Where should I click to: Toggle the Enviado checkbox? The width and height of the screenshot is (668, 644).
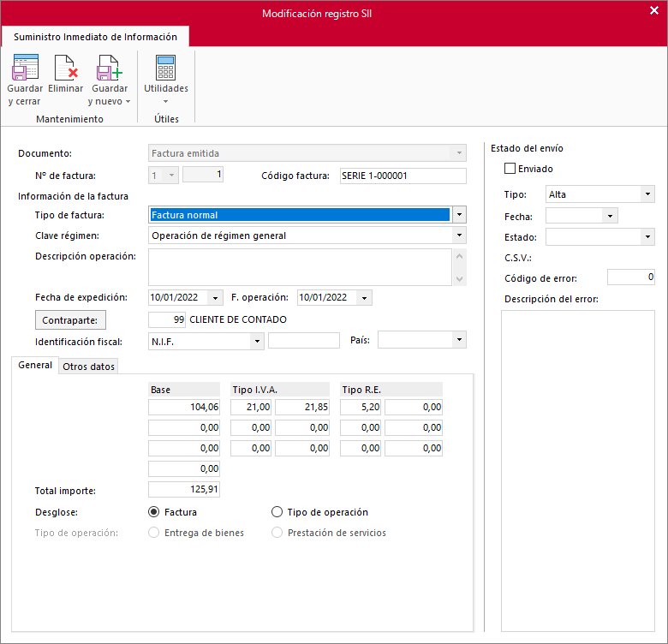pos(510,169)
